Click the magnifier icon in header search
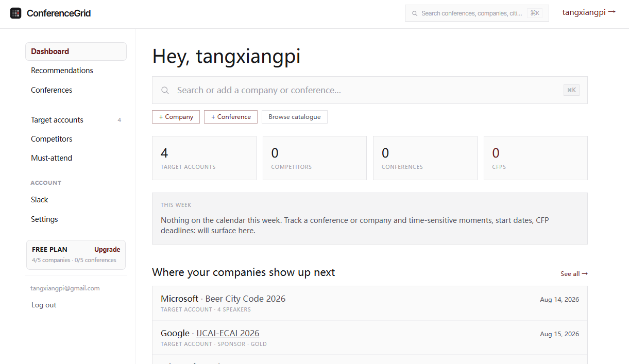Viewport: 629px width, 364px height. (415, 13)
